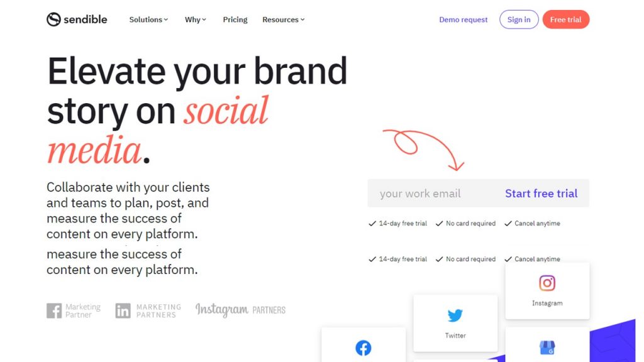Expand the Why dropdown menu
The height and width of the screenshot is (362, 644).
(196, 19)
